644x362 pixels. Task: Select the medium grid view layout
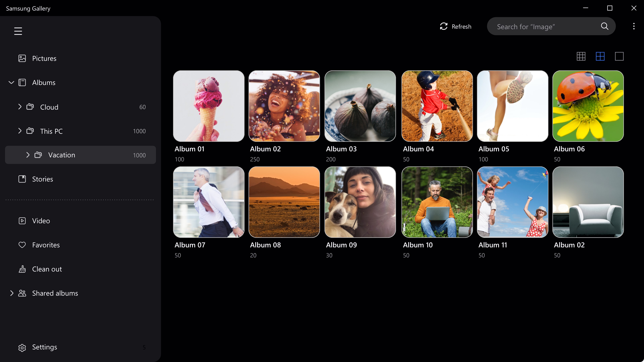point(600,57)
